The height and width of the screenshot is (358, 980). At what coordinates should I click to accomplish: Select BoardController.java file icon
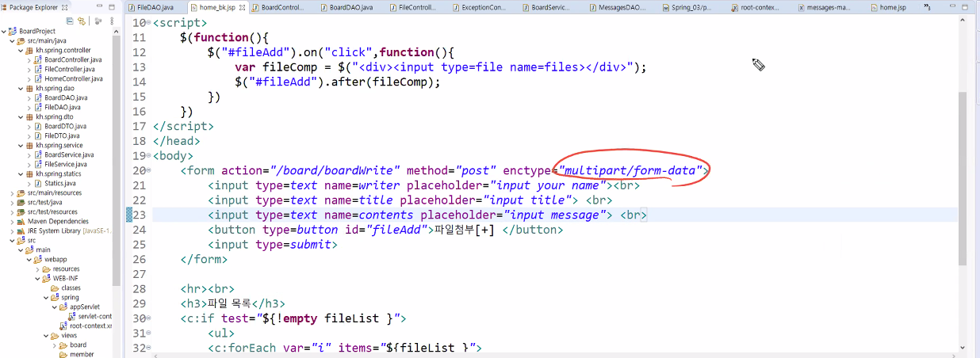39,59
